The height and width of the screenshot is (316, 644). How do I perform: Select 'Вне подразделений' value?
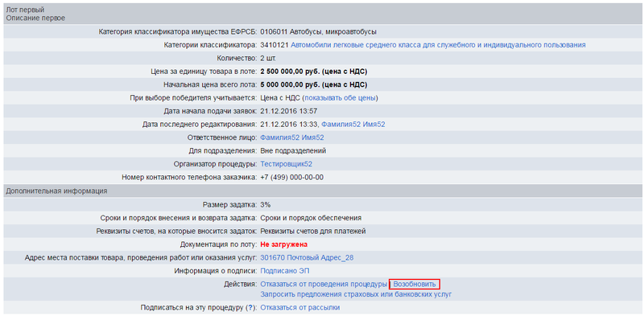293,150
